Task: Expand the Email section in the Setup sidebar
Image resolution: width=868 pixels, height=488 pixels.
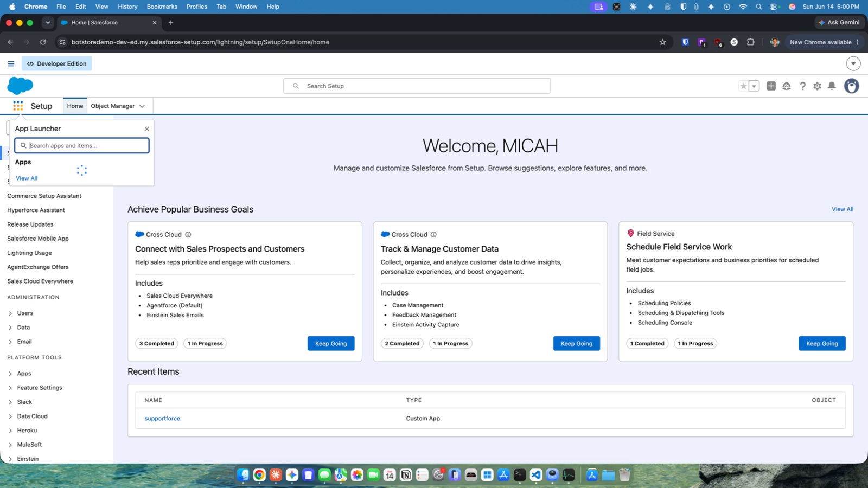Action: [x=10, y=342]
